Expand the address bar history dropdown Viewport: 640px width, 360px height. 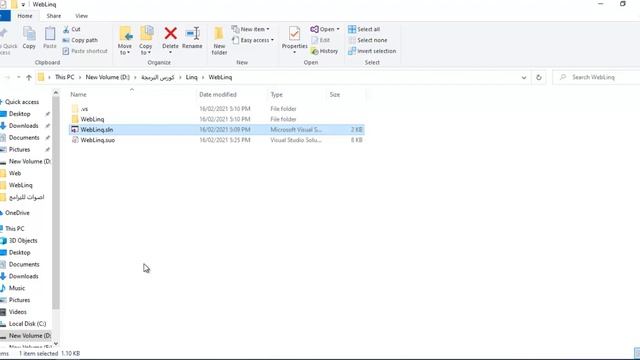[x=524, y=77]
